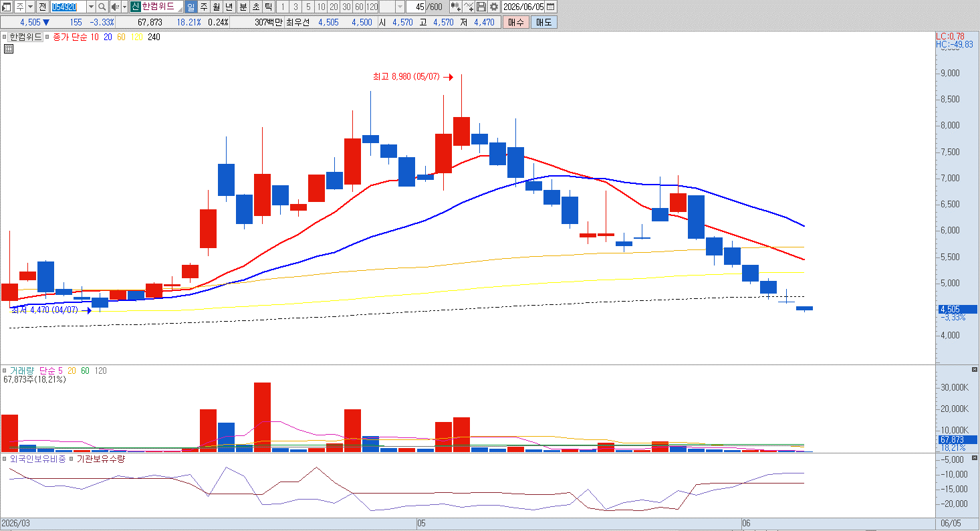Screen dimensions: 980x531
Task: Click the 종가 단순 indicator label
Action: (70, 37)
